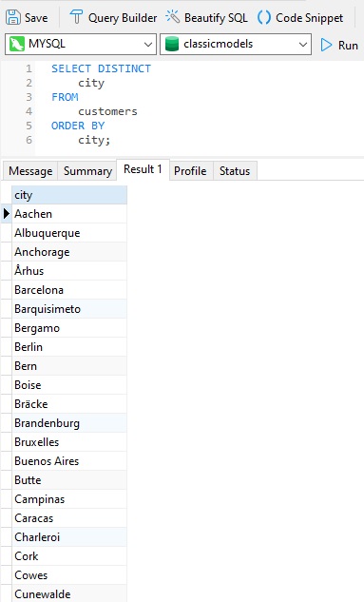Click the ORDER BY keyword in editor
The height and width of the screenshot is (602, 364).
pyautogui.click(x=78, y=126)
